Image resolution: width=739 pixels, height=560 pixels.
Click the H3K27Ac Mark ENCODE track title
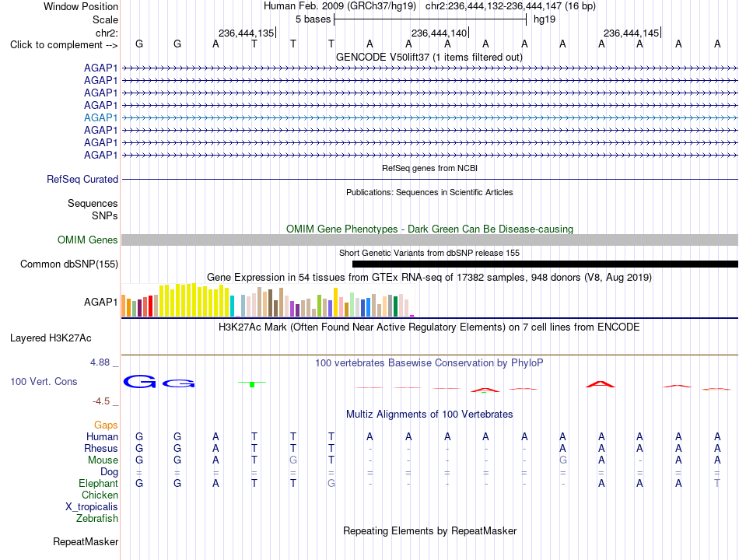point(429,327)
